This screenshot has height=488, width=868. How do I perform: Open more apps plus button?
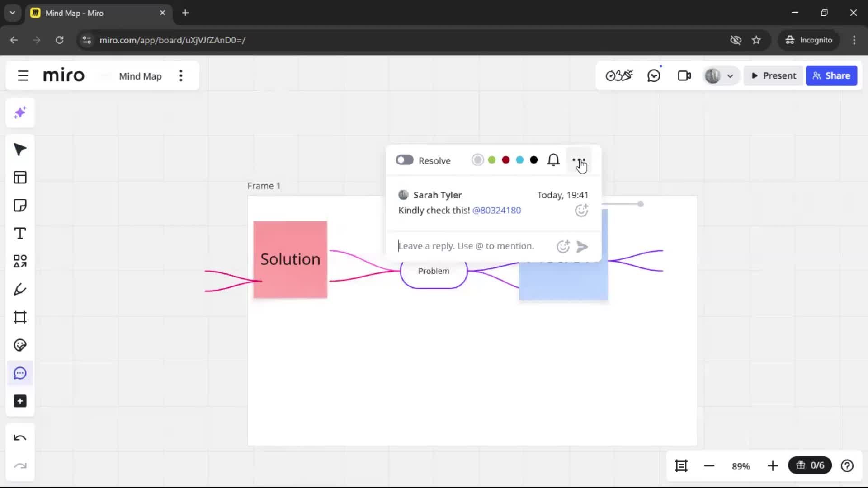(20, 401)
